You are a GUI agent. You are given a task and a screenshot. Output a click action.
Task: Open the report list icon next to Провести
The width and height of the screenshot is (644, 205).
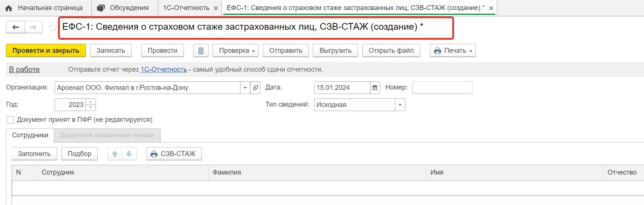[201, 51]
